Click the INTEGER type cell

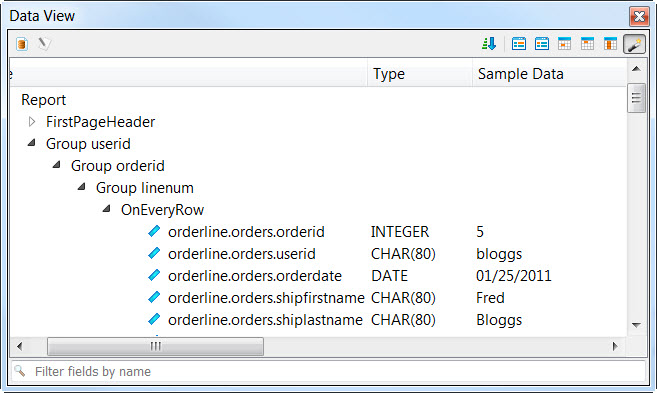click(x=400, y=232)
